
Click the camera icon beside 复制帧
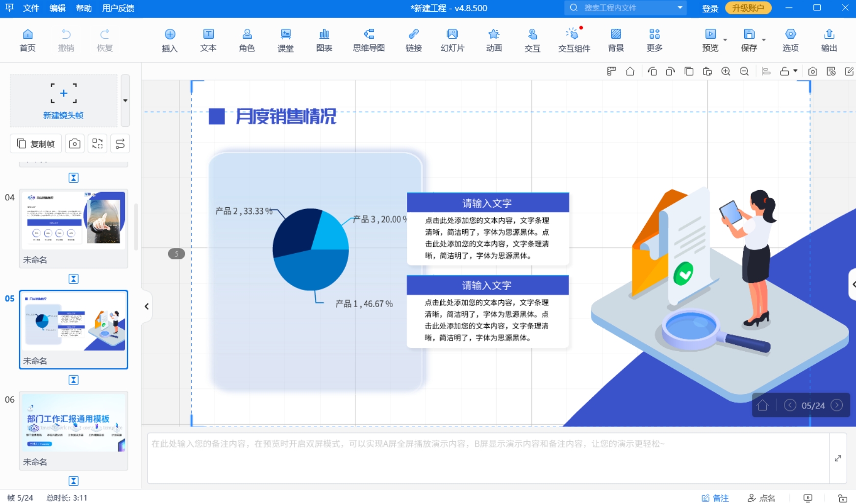pos(75,144)
